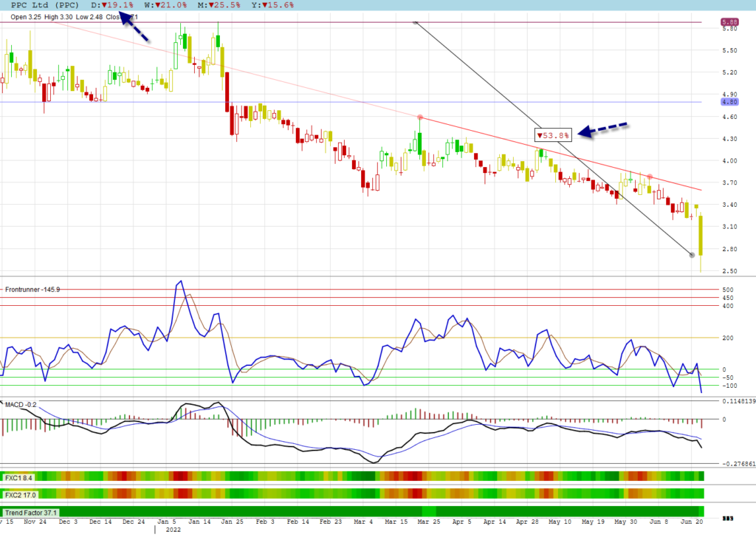Screen dimensions: 756x543
Task: Click the Open 3.25 readout
Action: pyautogui.click(x=26, y=17)
